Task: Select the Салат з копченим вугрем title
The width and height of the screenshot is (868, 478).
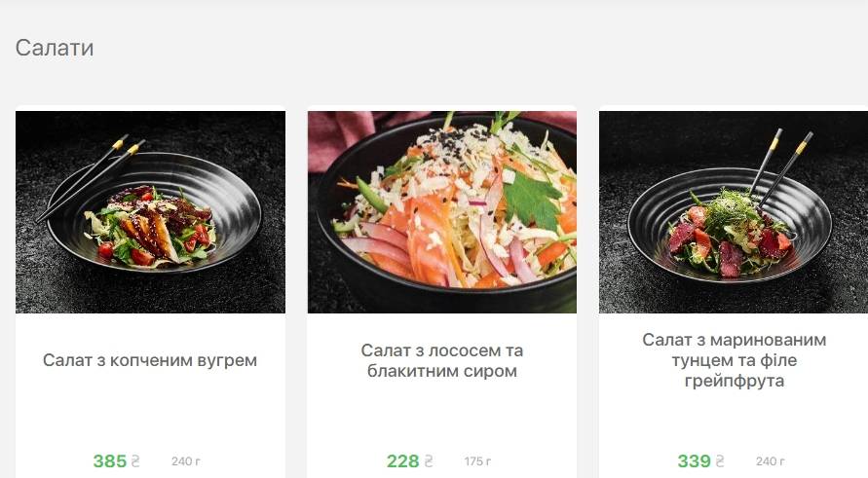Action: 150,360
